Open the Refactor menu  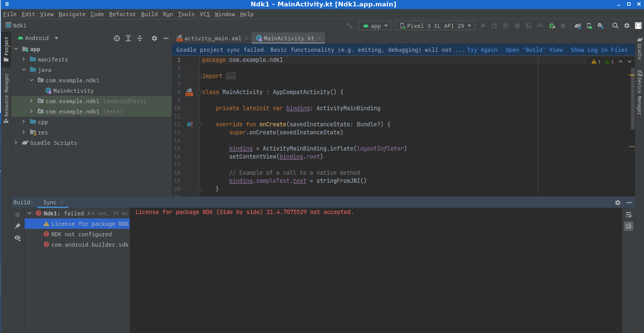[x=122, y=14]
